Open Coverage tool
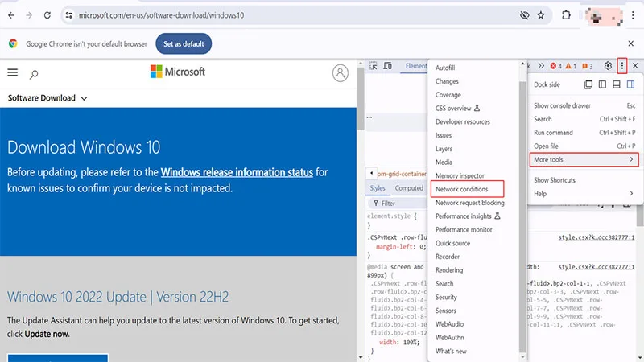This screenshot has height=362, width=644. coord(448,95)
